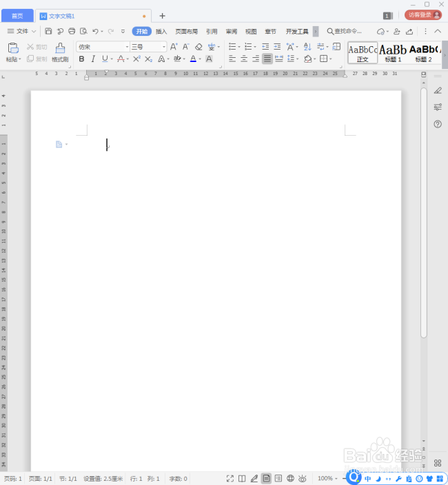Switch to page view in status bar

click(x=266, y=479)
